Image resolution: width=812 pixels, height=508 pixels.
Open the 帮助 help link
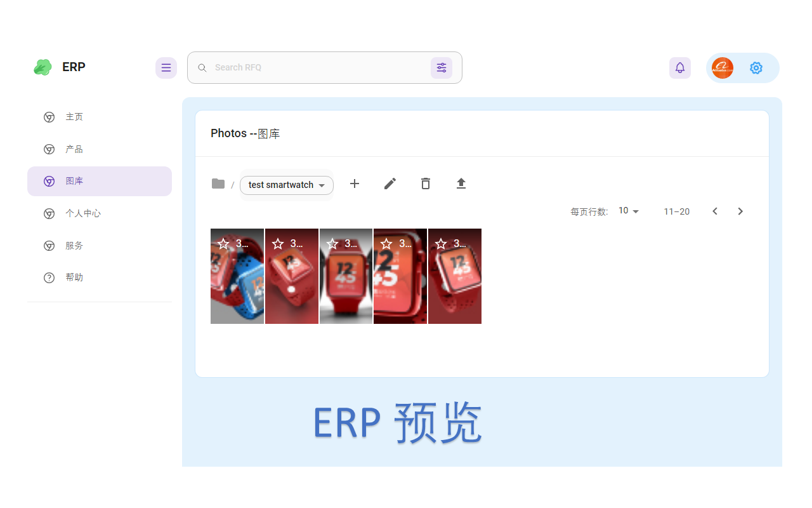click(74, 277)
